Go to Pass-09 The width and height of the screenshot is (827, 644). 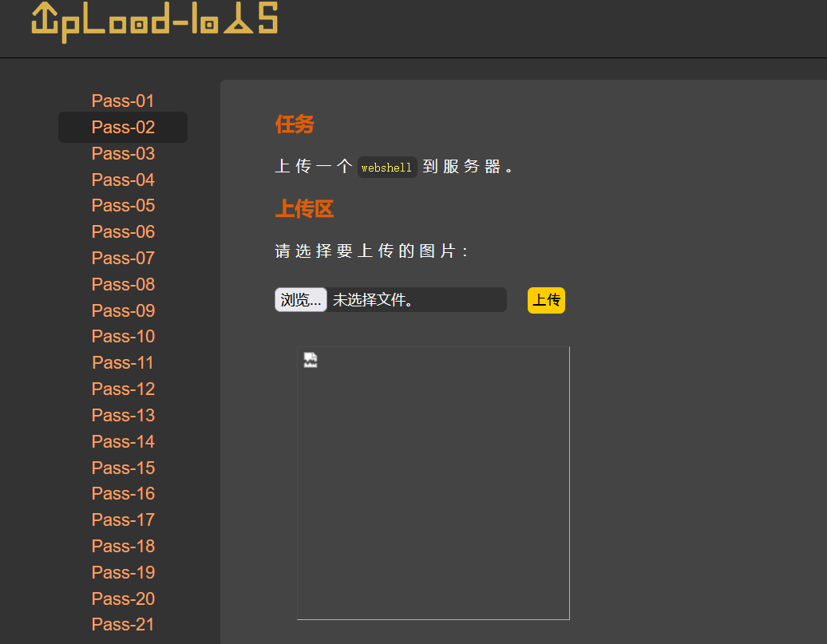tap(123, 310)
